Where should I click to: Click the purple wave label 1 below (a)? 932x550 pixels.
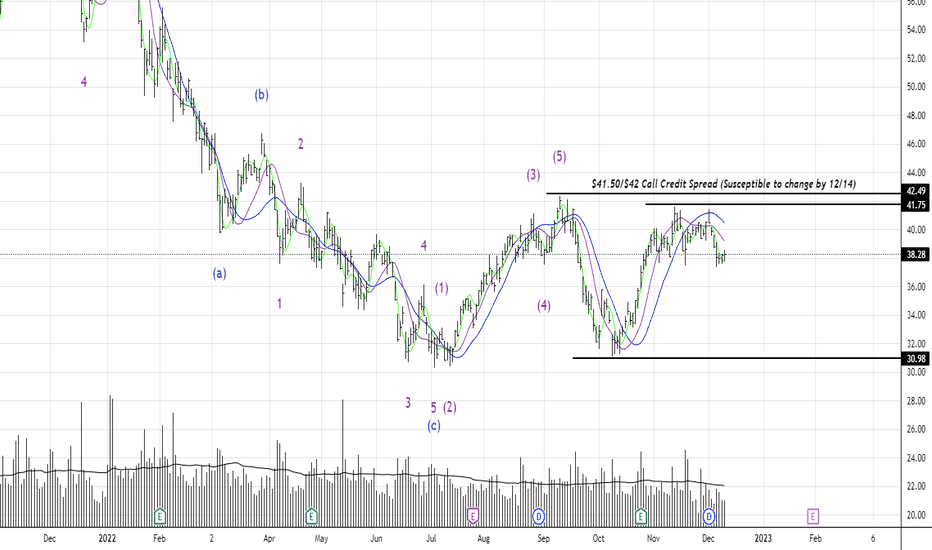tap(279, 304)
